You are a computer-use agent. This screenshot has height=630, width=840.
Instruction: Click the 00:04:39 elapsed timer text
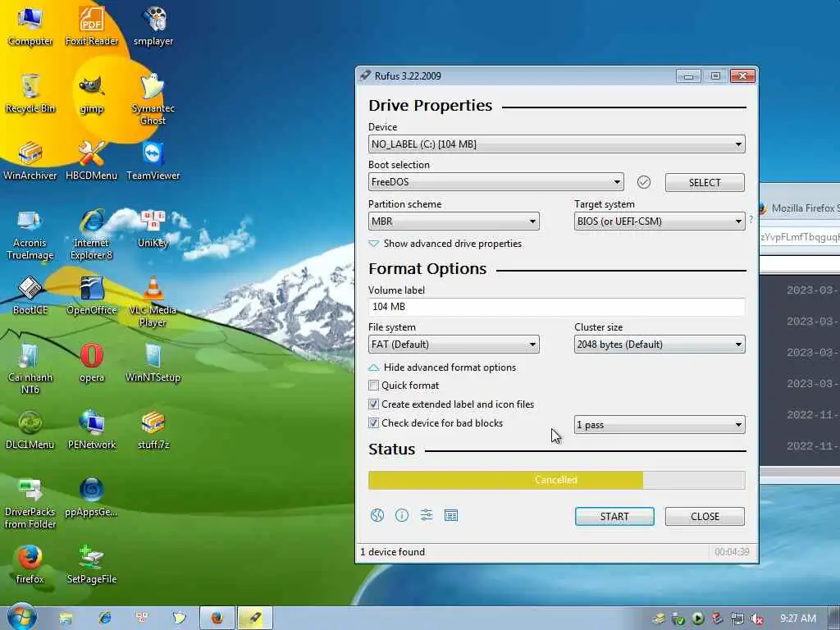tap(732, 552)
